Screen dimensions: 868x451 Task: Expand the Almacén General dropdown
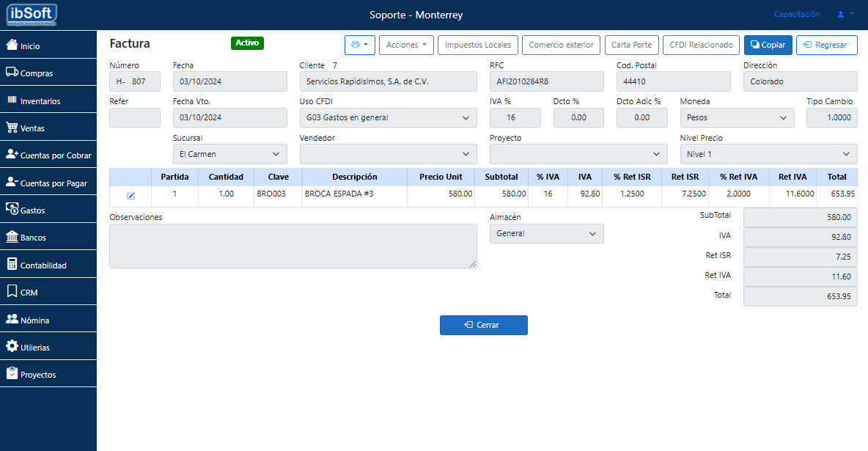pos(546,233)
